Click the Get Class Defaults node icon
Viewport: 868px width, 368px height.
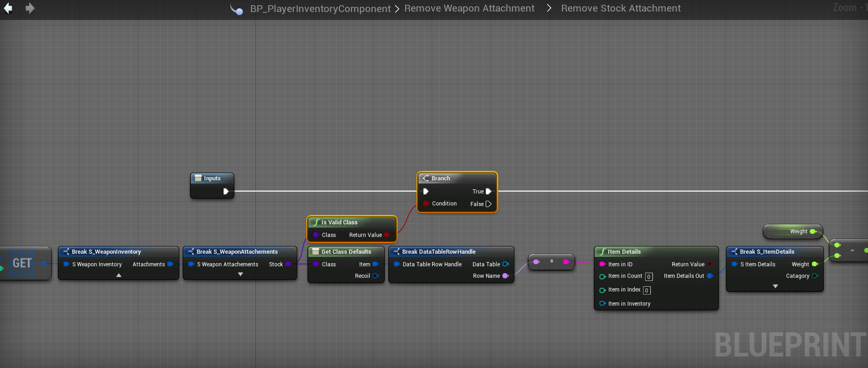click(x=316, y=252)
